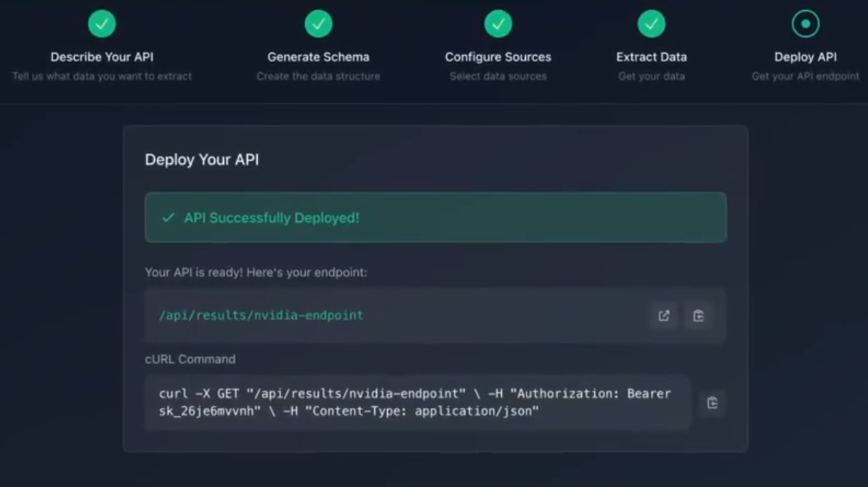
Task: Open the endpoint via the external link icon
Action: 664,316
